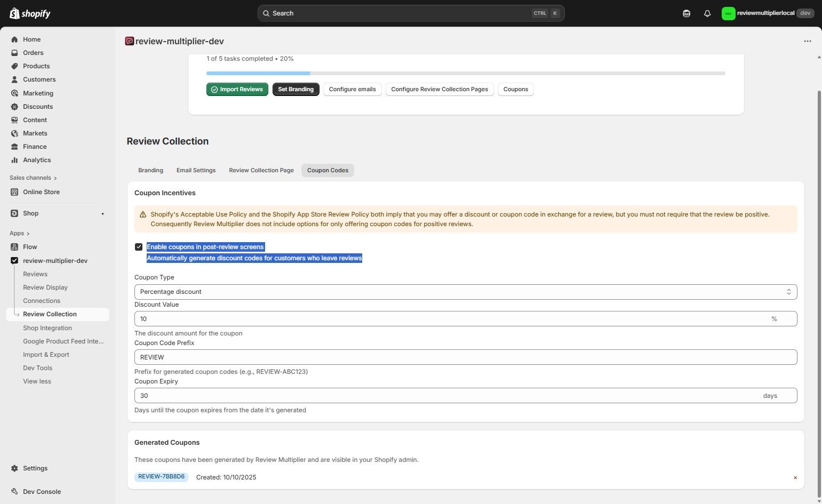This screenshot has height=504, width=822.
Task: Open the Products section
Action: click(x=36, y=66)
